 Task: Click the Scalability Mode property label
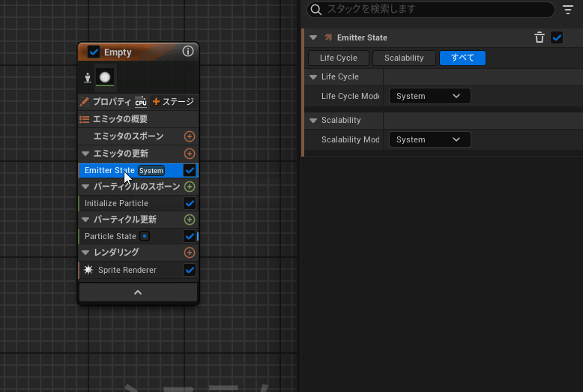[350, 139]
